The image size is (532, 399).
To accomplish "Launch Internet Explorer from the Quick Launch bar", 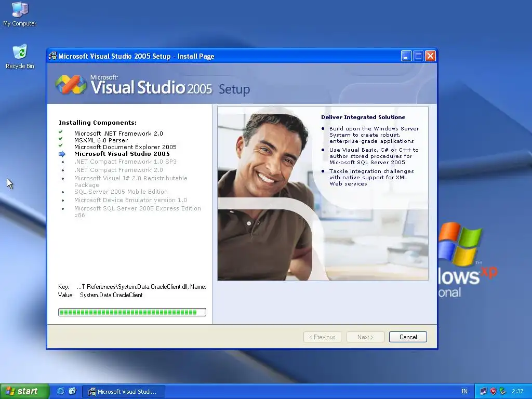I will [60, 391].
